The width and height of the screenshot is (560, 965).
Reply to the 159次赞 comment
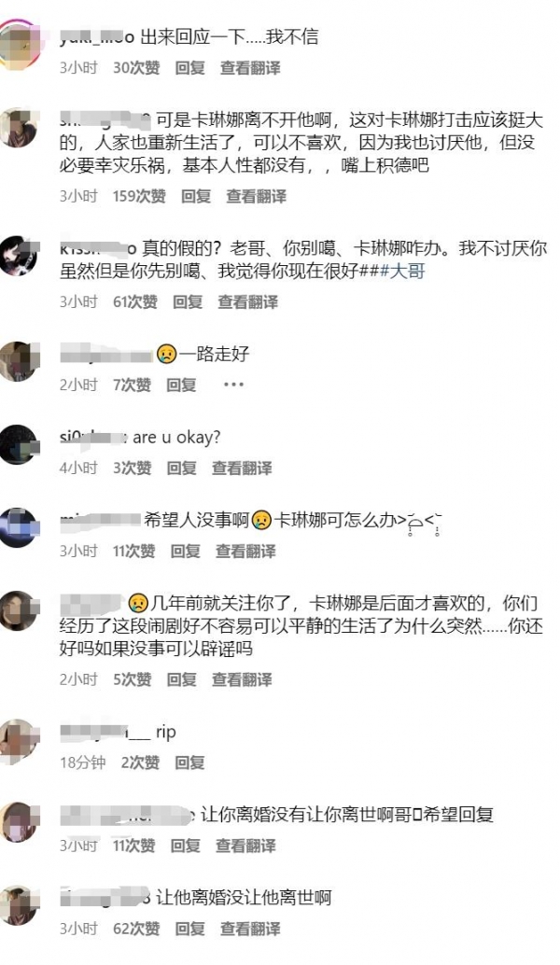[196, 196]
